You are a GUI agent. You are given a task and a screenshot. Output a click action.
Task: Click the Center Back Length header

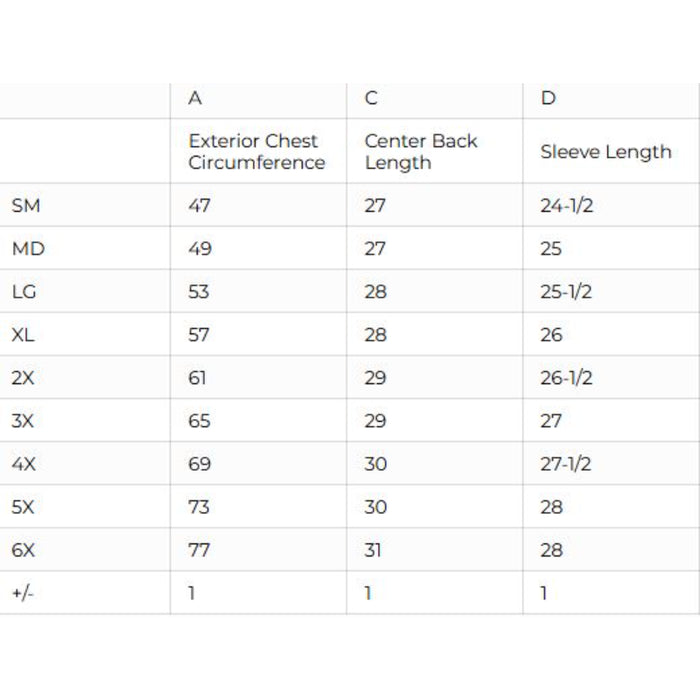[421, 152]
